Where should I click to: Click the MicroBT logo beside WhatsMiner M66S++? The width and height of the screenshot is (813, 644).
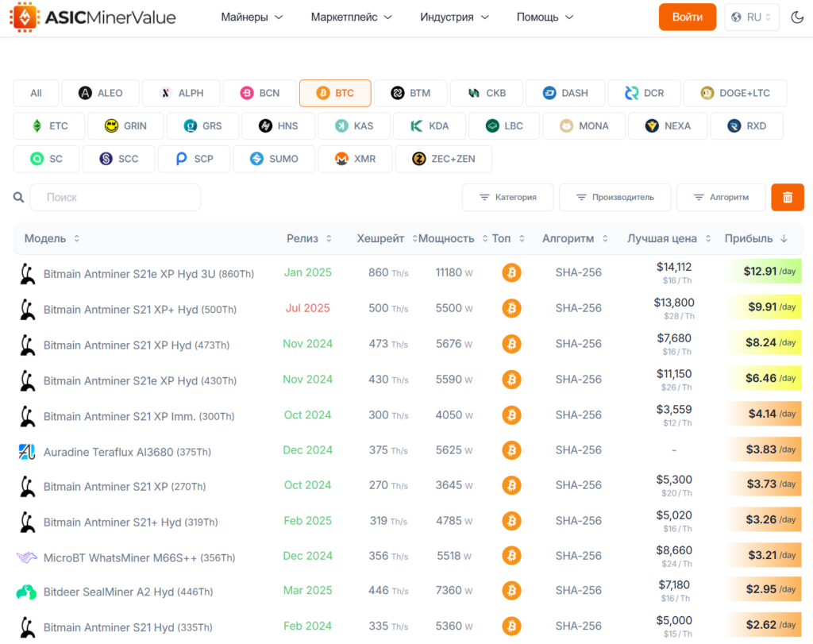[x=25, y=558]
